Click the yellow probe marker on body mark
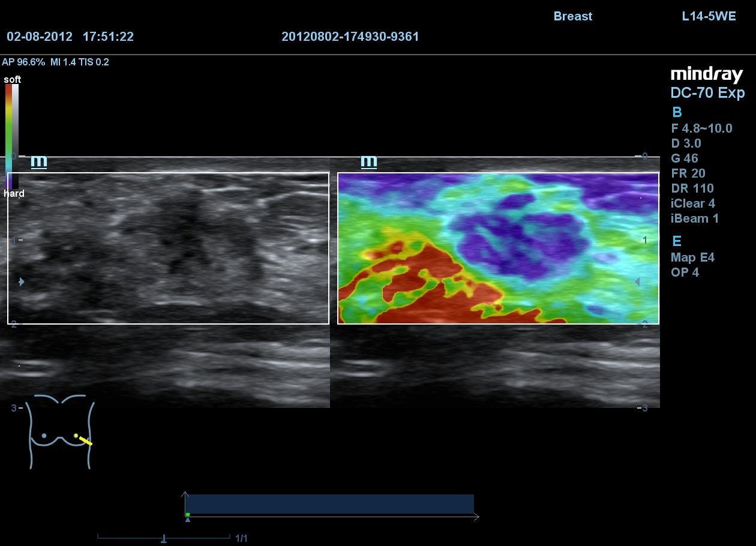Screen dimensions: 756x546 click(84, 439)
